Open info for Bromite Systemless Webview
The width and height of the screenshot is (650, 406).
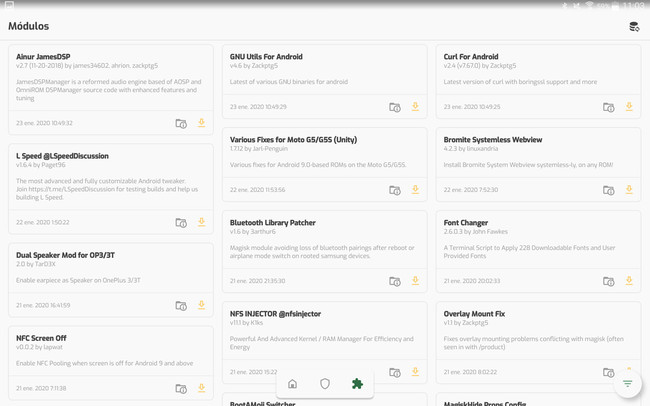pyautogui.click(x=609, y=190)
